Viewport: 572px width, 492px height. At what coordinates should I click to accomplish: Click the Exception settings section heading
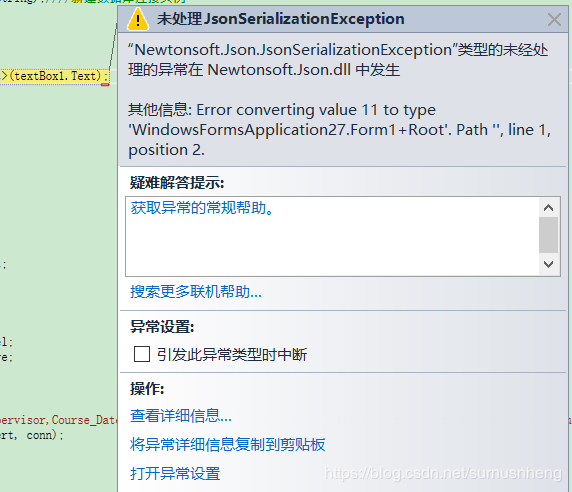(162, 326)
